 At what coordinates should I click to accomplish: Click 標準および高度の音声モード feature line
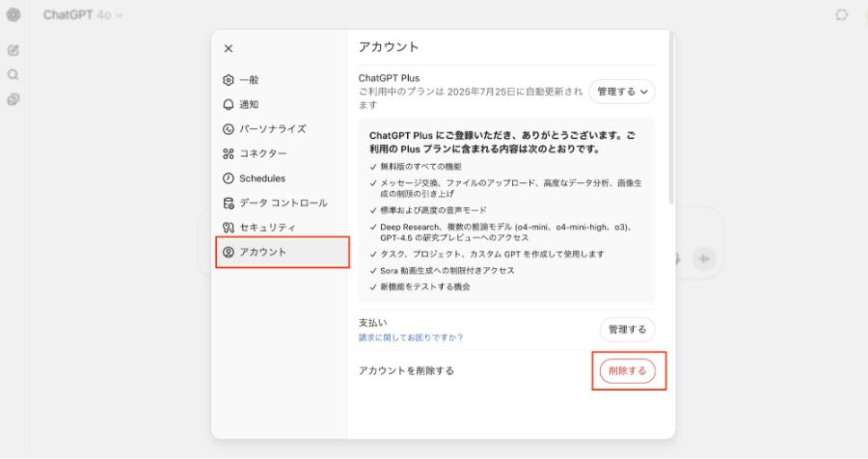point(433,210)
